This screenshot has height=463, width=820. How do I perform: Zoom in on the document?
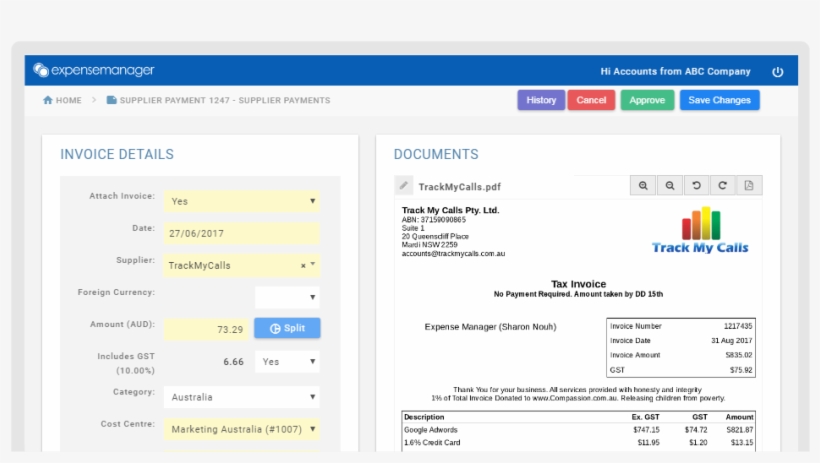click(643, 185)
